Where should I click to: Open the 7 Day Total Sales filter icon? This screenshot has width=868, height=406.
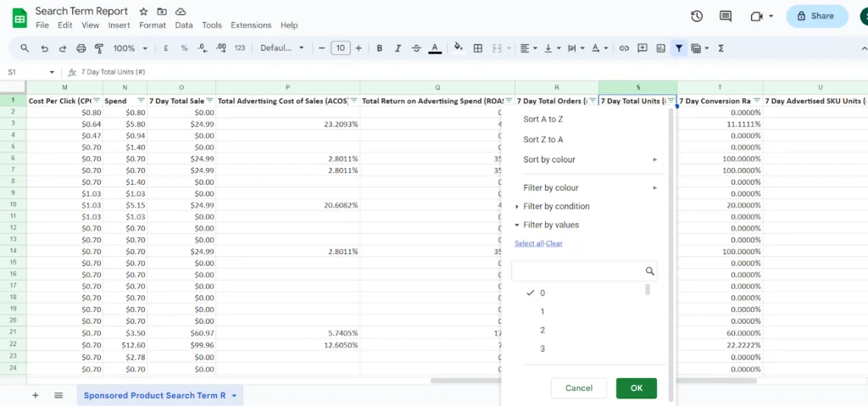[x=210, y=101]
